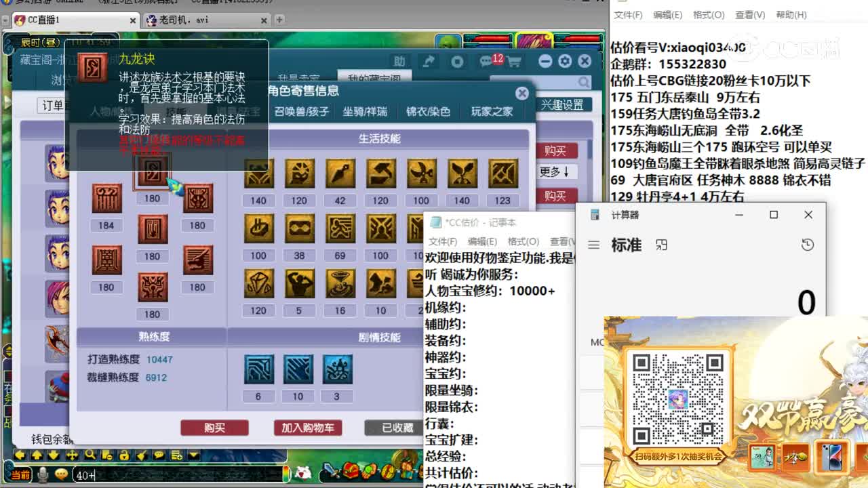Open 兴趣设置 button
Viewport: 868px width, 488px height.
pyautogui.click(x=562, y=105)
